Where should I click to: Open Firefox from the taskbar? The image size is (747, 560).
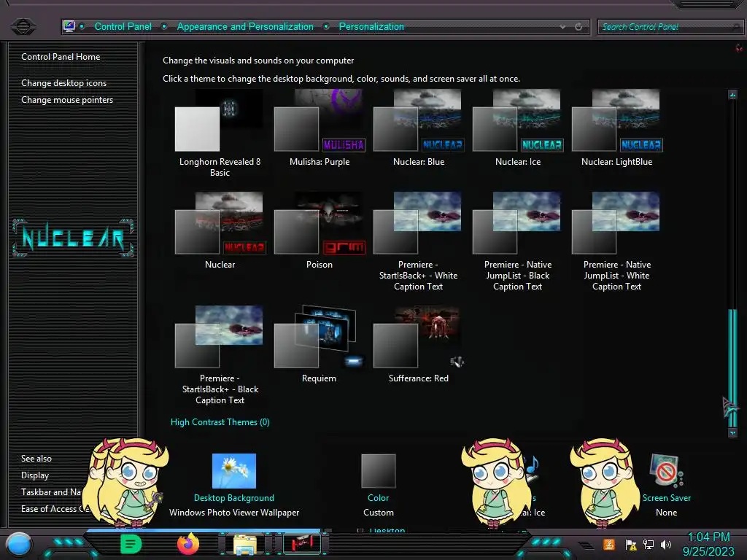(188, 544)
